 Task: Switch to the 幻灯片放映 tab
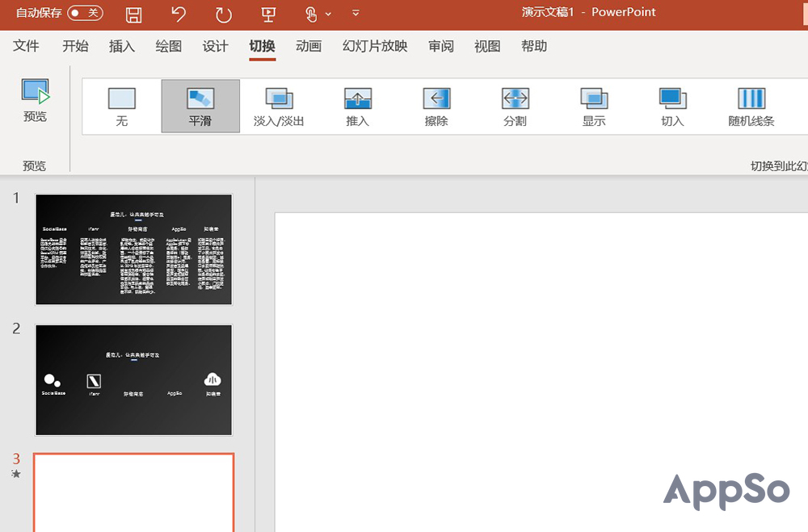click(x=375, y=46)
